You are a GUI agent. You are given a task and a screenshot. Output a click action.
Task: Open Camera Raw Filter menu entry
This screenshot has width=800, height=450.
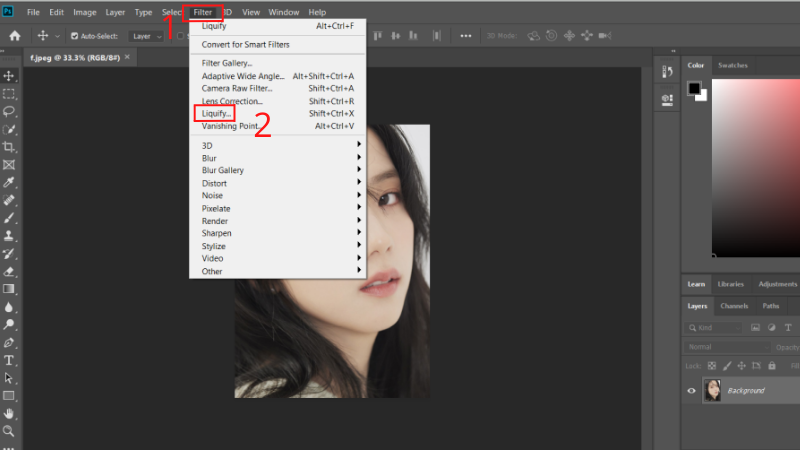tap(237, 88)
